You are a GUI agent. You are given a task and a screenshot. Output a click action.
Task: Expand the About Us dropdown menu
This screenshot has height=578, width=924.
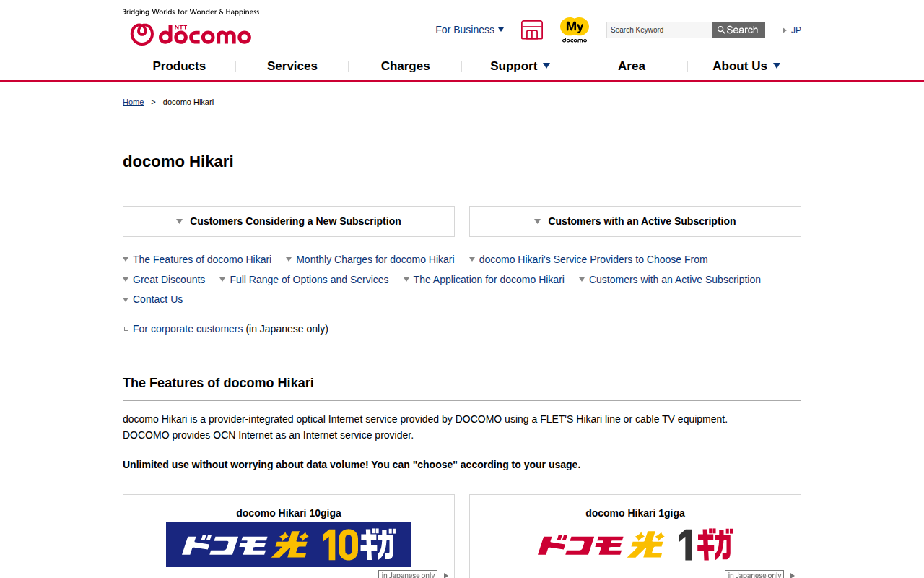tap(745, 66)
